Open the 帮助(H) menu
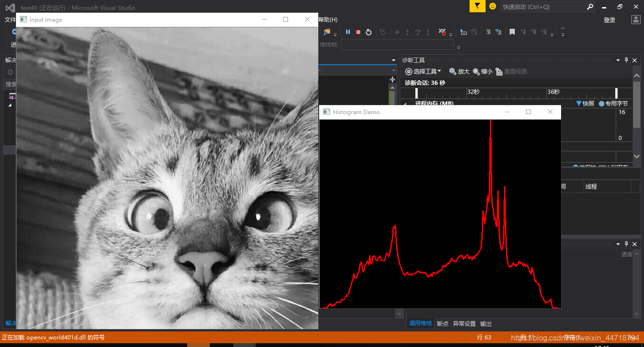The height and width of the screenshot is (347, 644). (328, 20)
